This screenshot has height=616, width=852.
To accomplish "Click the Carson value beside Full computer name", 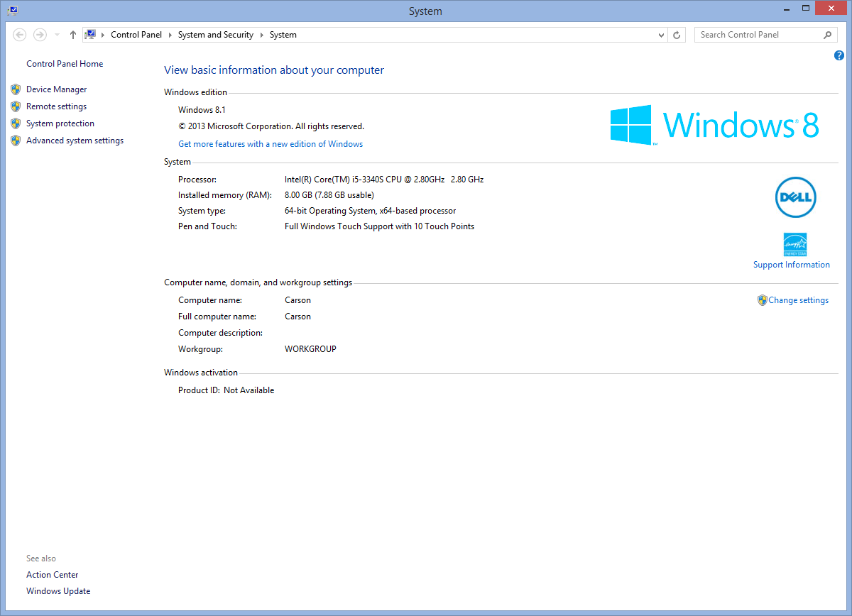I will pos(298,317).
